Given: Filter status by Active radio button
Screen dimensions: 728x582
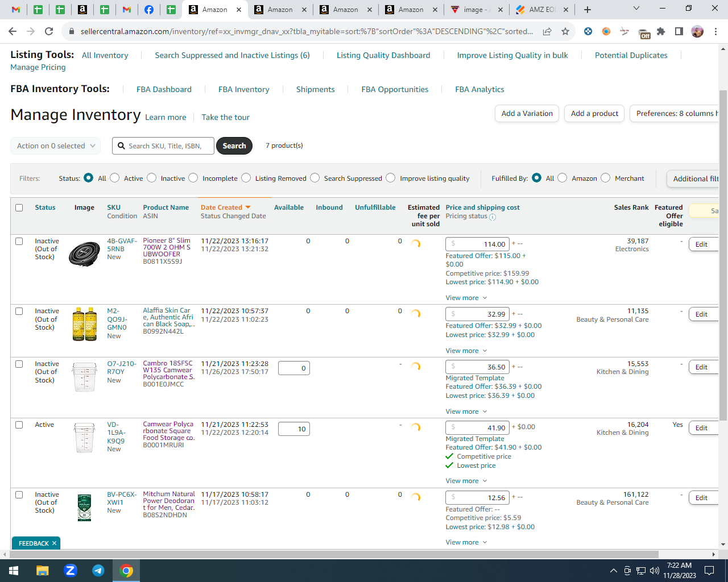Looking at the screenshot, I should pos(115,178).
